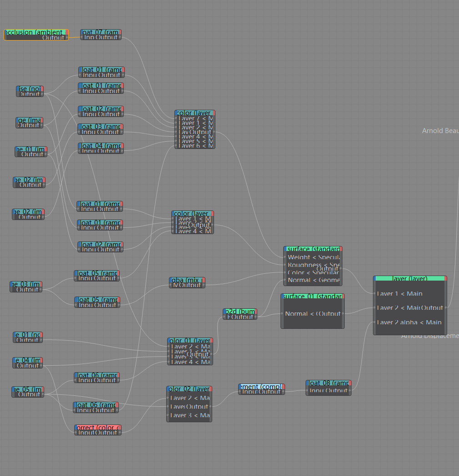The height and width of the screenshot is (476, 459).
Task: Click 'Color < Specular' port on surface node
Action: 285,272
